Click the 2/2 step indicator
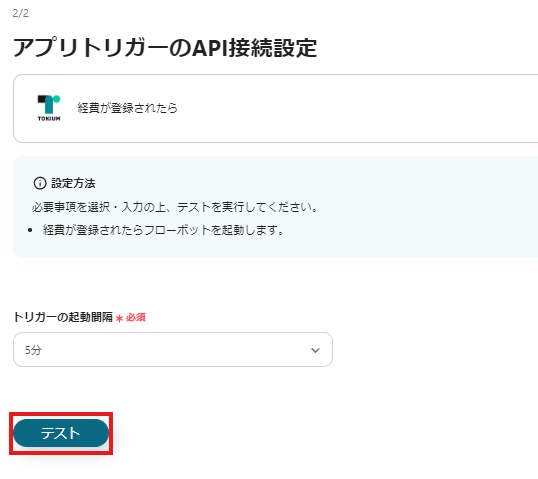 point(21,13)
